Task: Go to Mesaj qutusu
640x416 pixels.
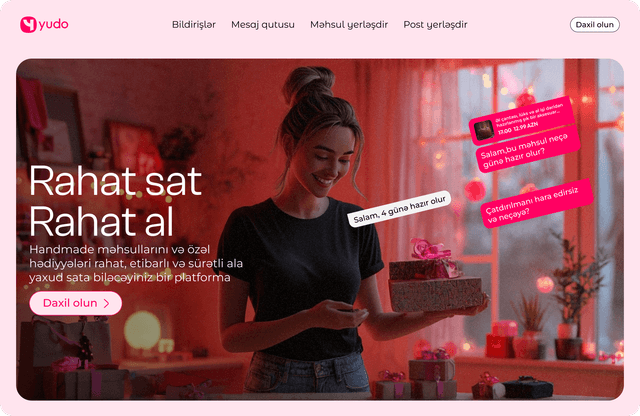Action: click(263, 24)
